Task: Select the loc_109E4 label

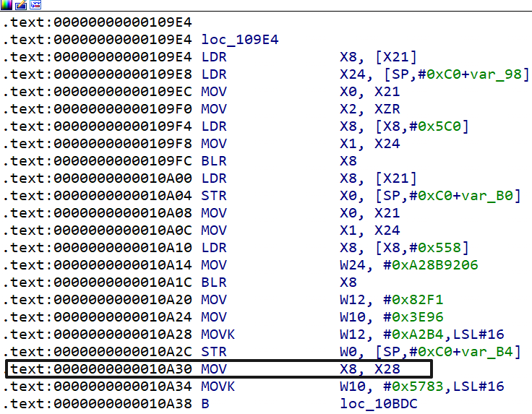Action: tap(240, 40)
